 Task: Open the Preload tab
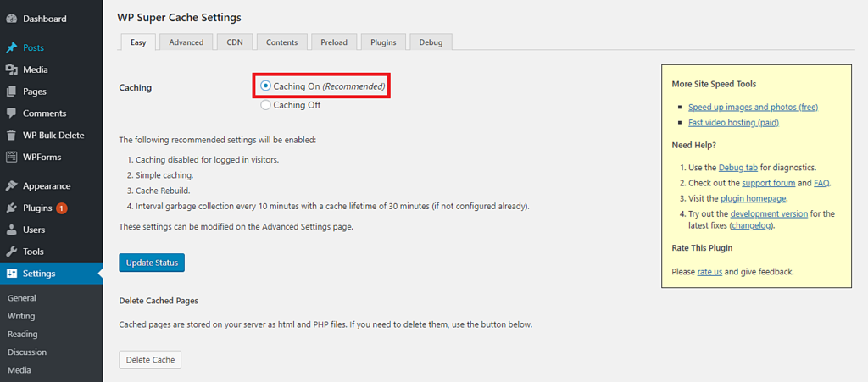(x=334, y=42)
